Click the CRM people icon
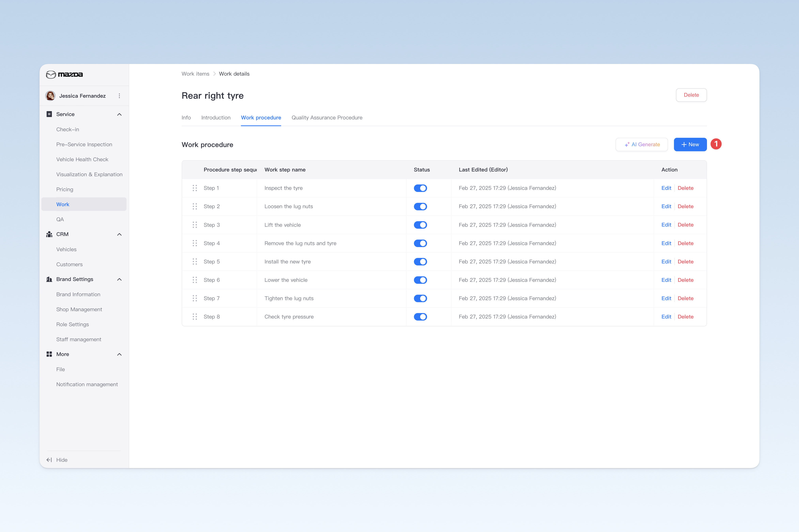799x532 pixels. coord(49,234)
